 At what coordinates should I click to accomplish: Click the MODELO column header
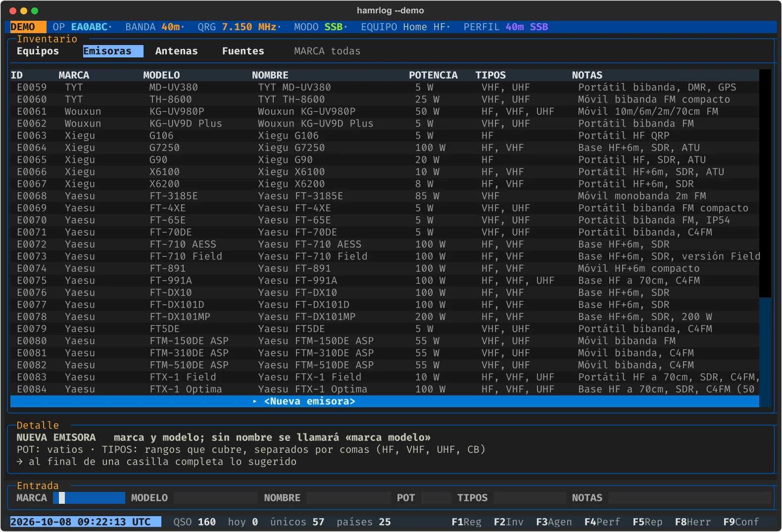(161, 75)
